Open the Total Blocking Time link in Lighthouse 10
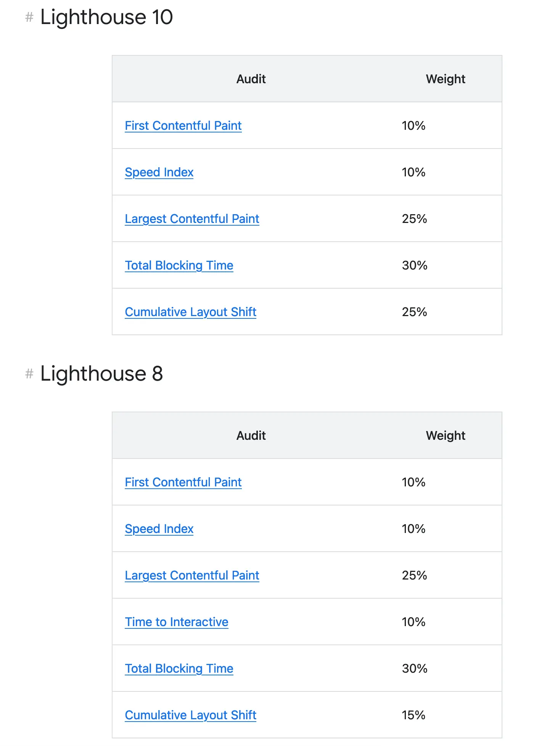 (x=179, y=265)
